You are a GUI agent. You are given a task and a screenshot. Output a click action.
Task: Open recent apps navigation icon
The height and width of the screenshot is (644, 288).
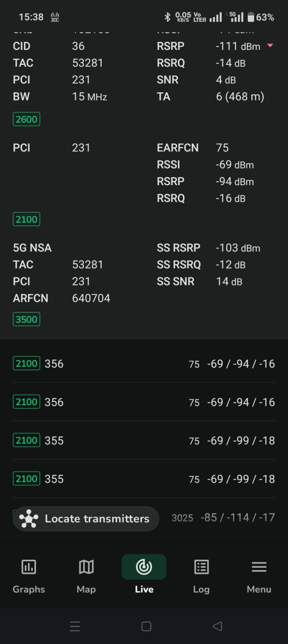coord(75,626)
